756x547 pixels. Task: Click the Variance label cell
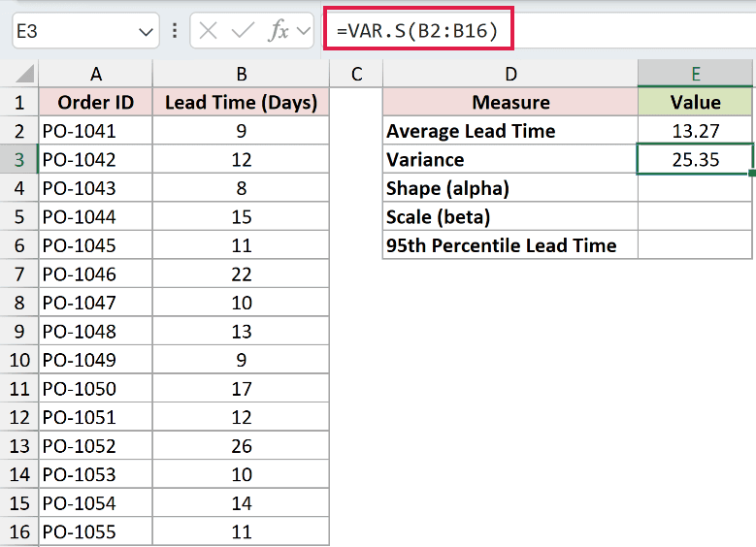click(510, 159)
